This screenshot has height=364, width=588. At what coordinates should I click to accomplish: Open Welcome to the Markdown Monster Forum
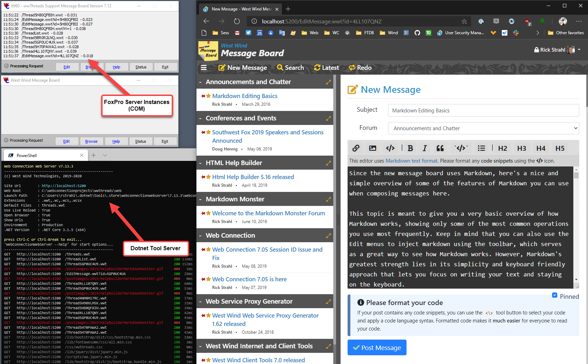tap(268, 213)
